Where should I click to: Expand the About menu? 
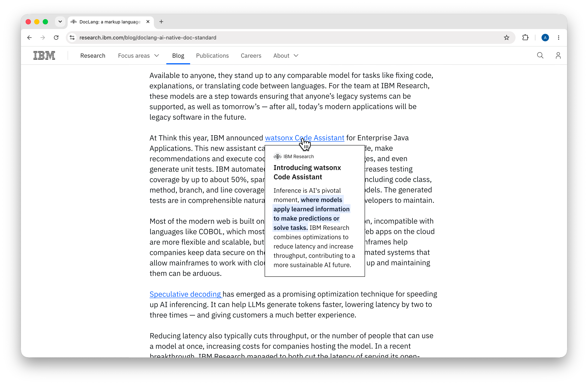click(286, 56)
